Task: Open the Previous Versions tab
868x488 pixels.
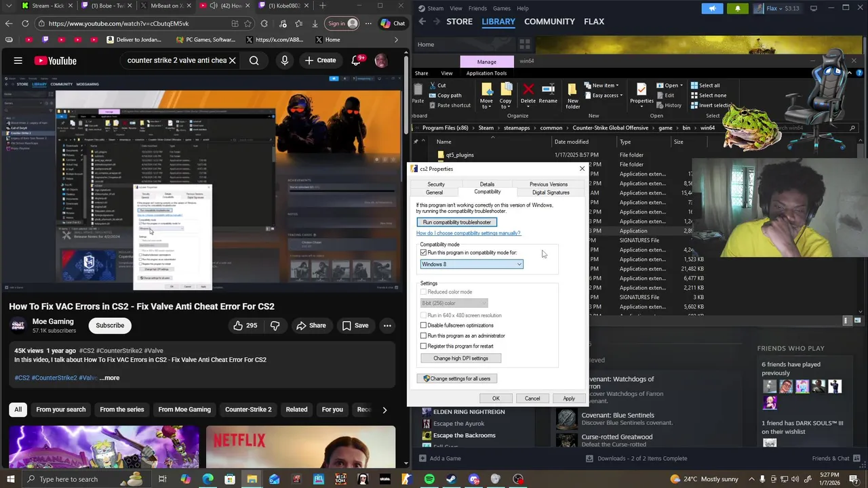Action: [x=549, y=184]
